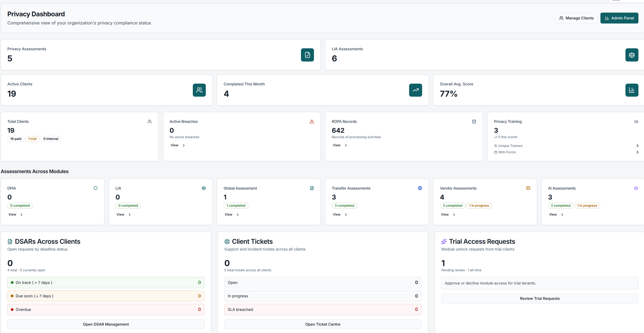Select the Overdue DSAR status row
Viewport: 644px width, 333px height.
coord(106,309)
